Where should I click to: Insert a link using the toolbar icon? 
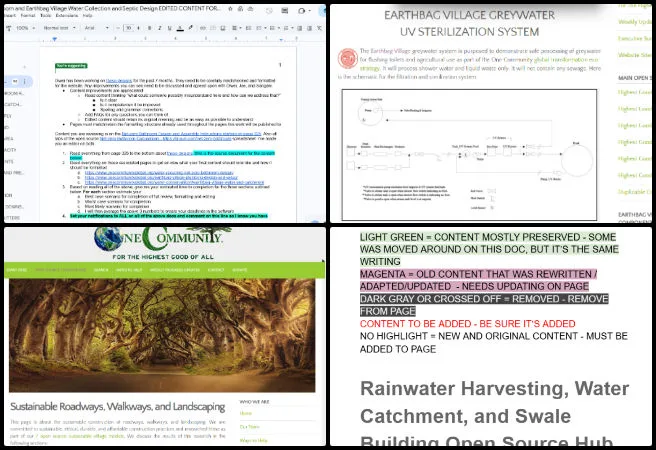tap(202, 28)
